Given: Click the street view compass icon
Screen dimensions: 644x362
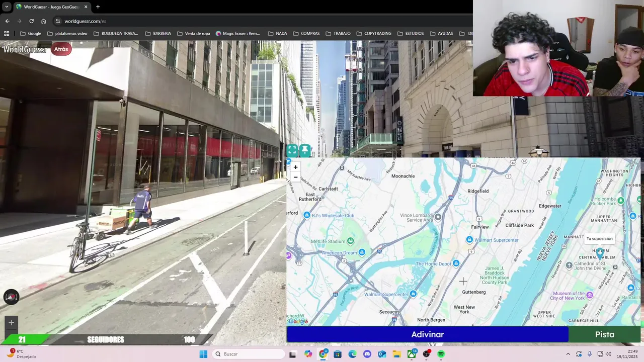Looking at the screenshot, I should [11, 297].
